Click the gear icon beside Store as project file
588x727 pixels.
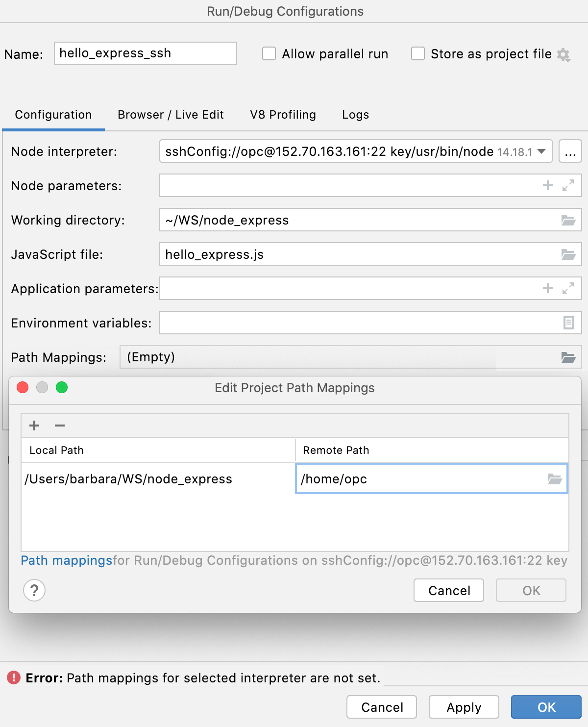(x=563, y=54)
